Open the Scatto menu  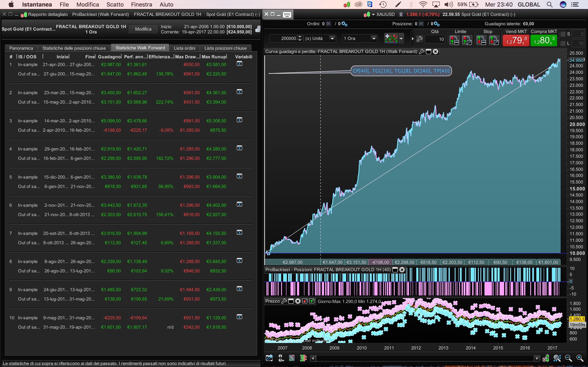coord(115,4)
